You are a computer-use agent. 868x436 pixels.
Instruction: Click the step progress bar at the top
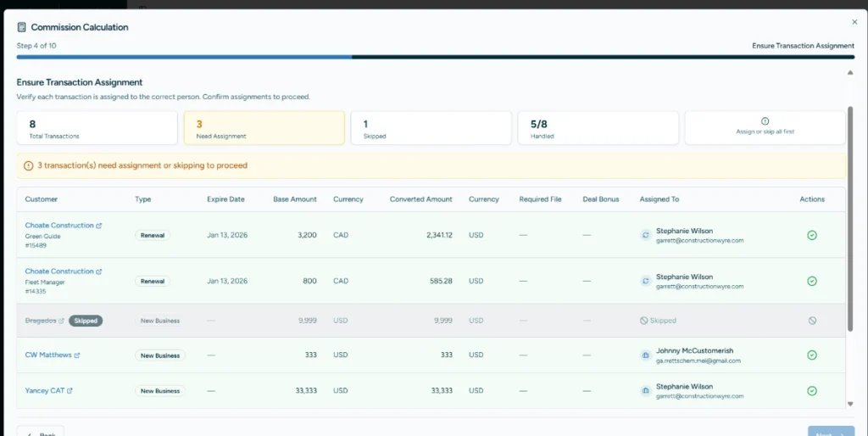point(434,58)
